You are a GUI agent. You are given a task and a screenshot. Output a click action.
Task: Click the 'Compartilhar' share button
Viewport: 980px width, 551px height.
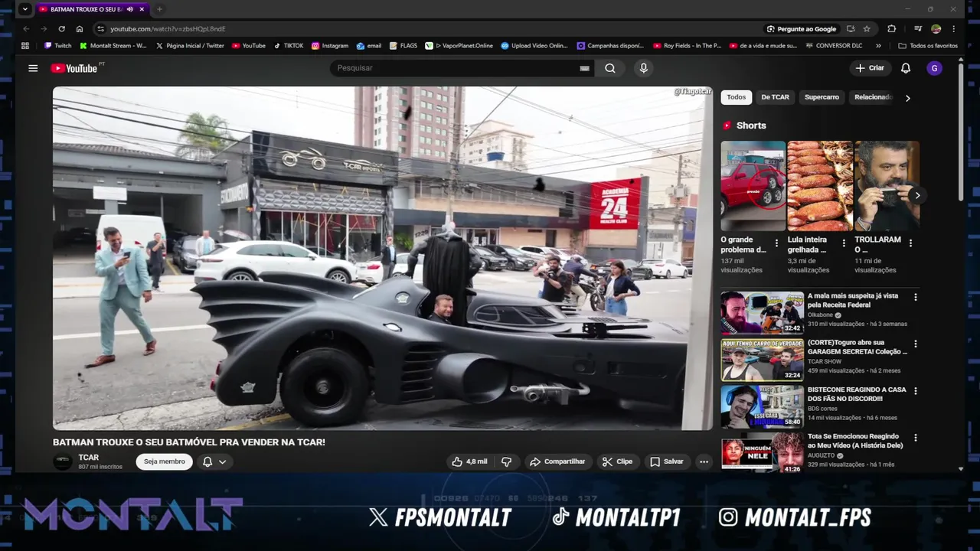tap(557, 461)
